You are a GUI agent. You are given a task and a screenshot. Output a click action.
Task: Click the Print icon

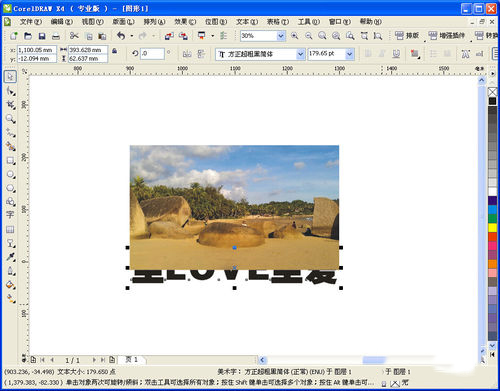point(56,36)
